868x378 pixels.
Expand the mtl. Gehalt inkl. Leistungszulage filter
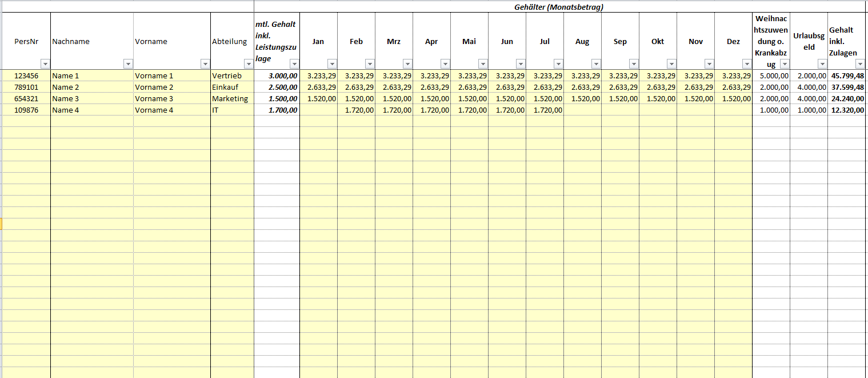coord(294,64)
